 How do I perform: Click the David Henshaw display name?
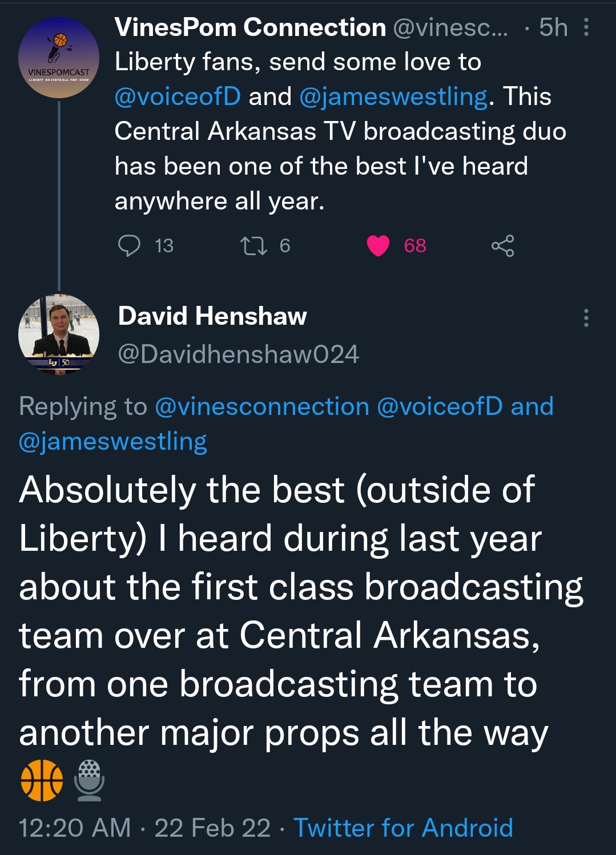[x=212, y=316]
